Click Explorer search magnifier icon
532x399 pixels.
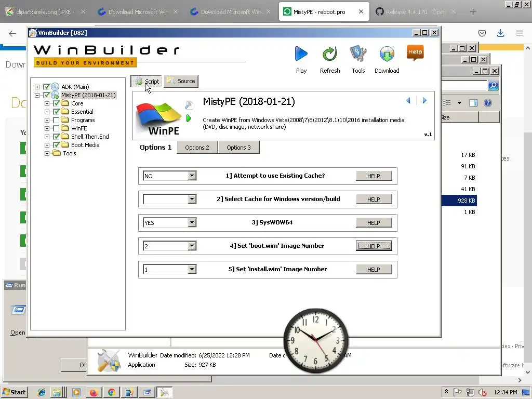(493, 86)
